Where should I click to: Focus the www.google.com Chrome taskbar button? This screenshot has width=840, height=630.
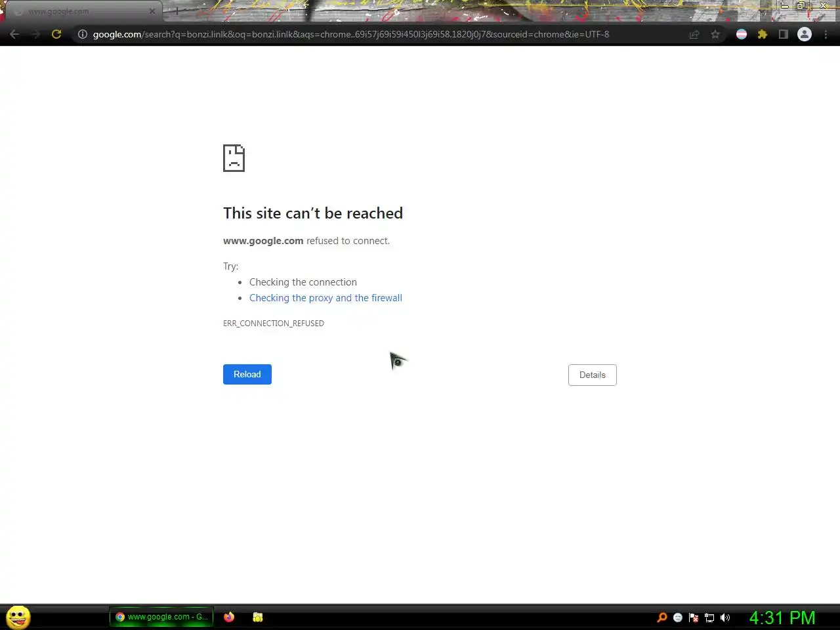[x=161, y=617]
